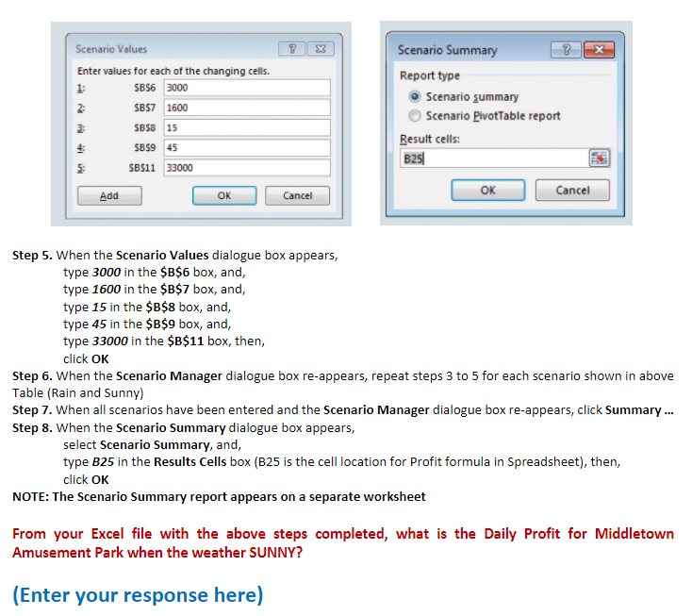
Task: Click the 'Step 5.' heading text
Action: coord(32,256)
